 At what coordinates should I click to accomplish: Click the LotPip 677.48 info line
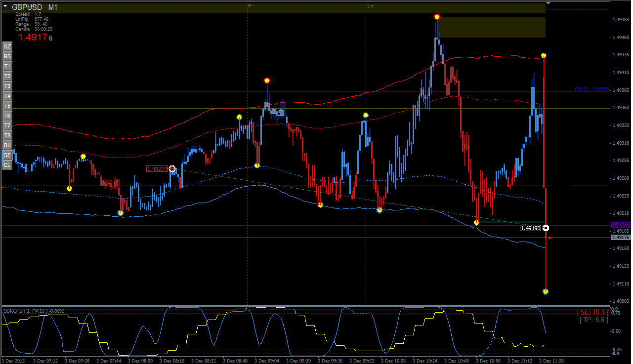point(32,19)
